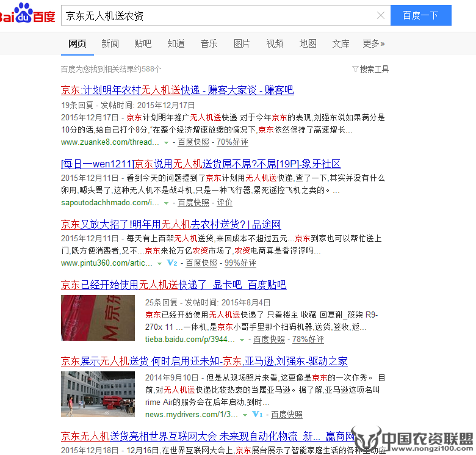Open 搜索工具 filter tools

(x=370, y=69)
